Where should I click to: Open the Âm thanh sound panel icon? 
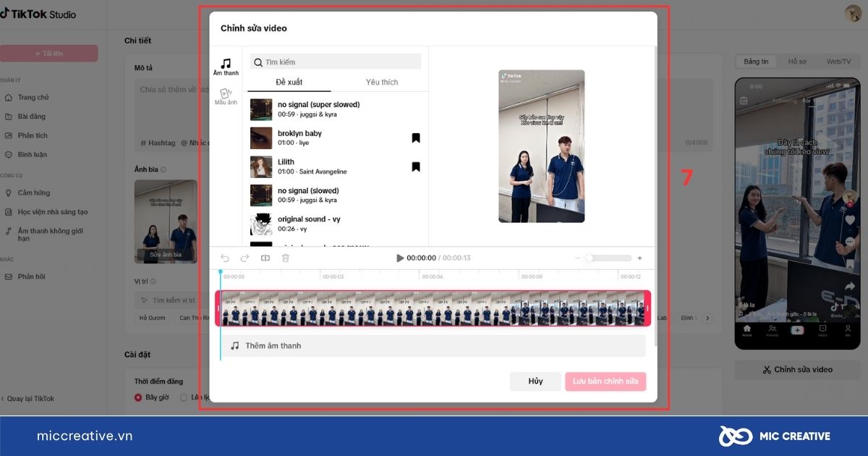[x=226, y=67]
